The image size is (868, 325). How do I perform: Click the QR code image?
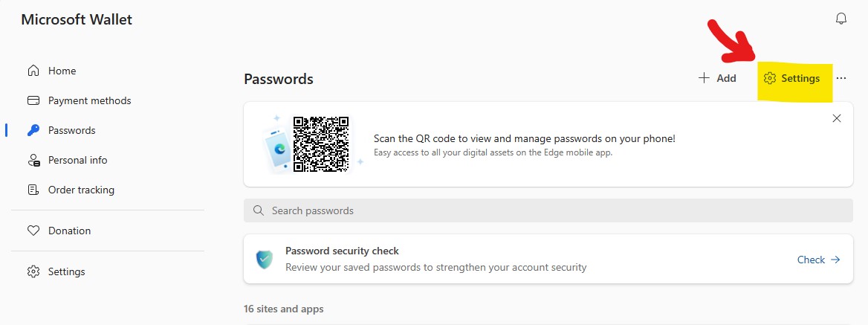pyautogui.click(x=321, y=144)
